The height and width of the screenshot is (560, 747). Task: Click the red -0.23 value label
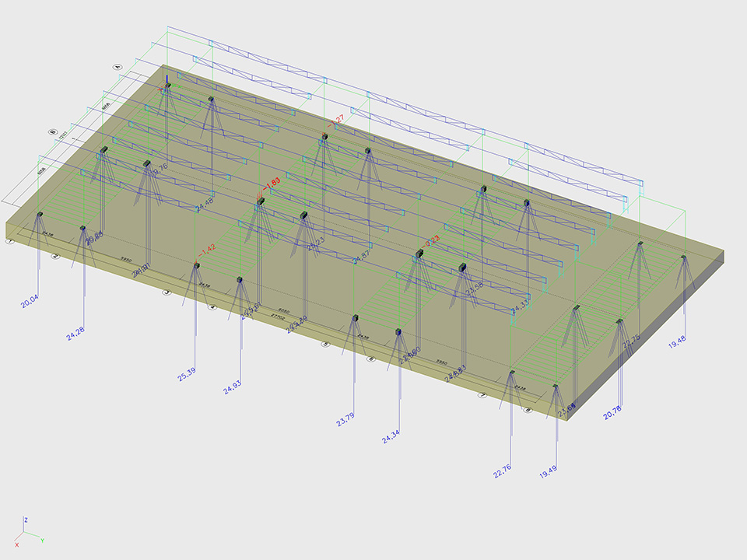coord(432,240)
